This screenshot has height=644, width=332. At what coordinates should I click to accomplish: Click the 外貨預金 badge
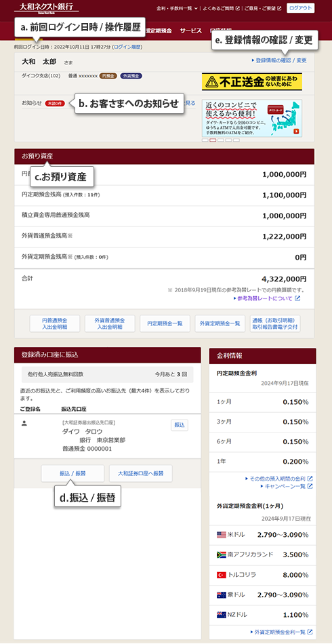click(x=131, y=76)
